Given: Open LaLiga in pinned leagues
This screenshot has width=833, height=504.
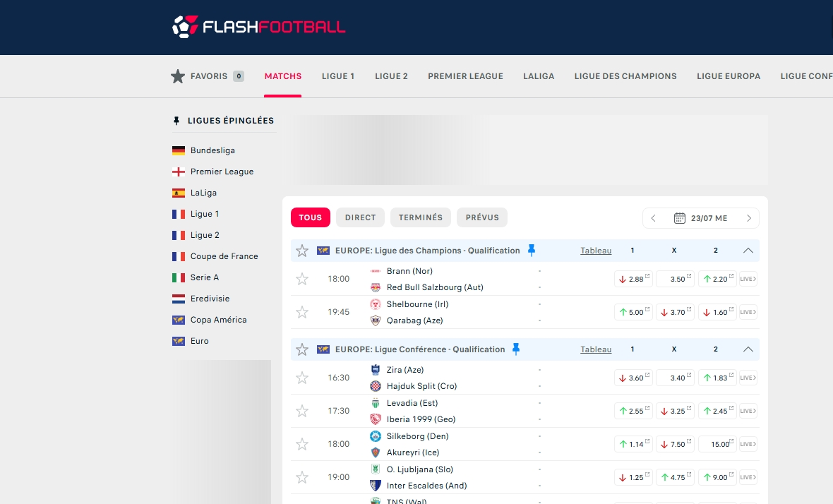Looking at the screenshot, I should pos(203,193).
